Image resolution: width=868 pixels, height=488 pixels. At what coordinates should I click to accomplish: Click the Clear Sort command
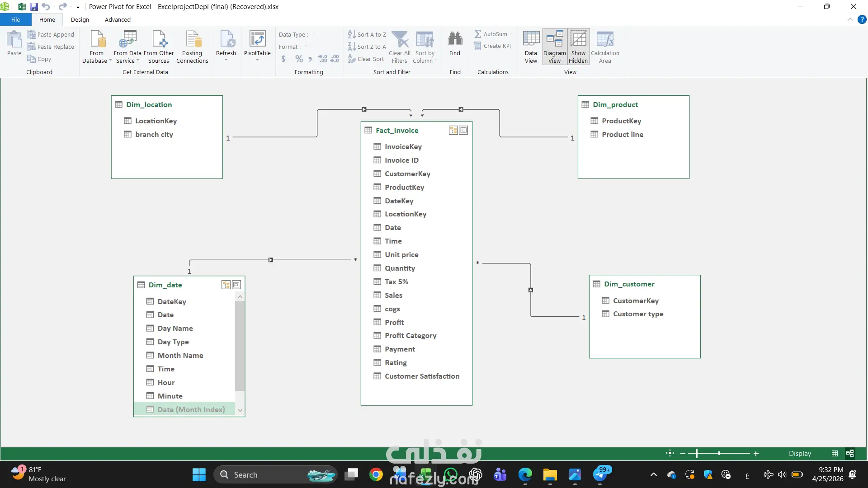[366, 59]
